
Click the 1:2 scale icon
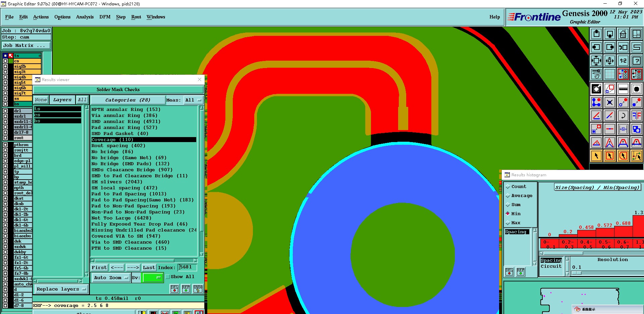tap(623, 61)
